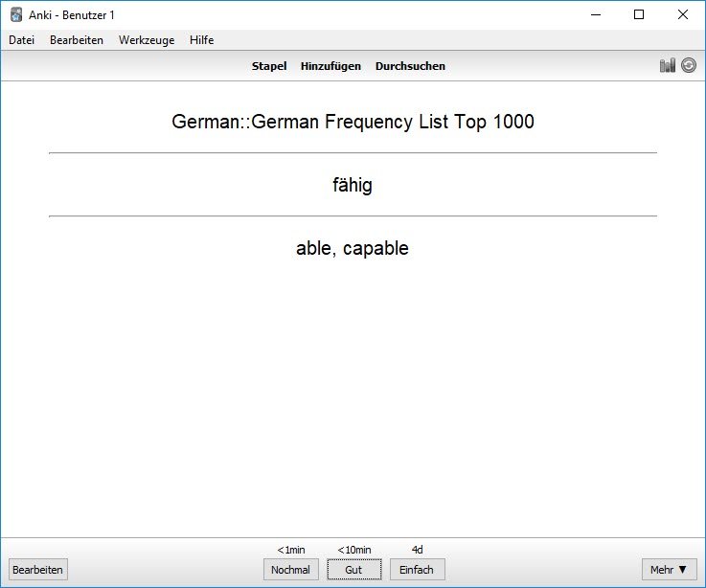The width and height of the screenshot is (706, 588).
Task: Open the Hilfe menu
Action: 201,40
